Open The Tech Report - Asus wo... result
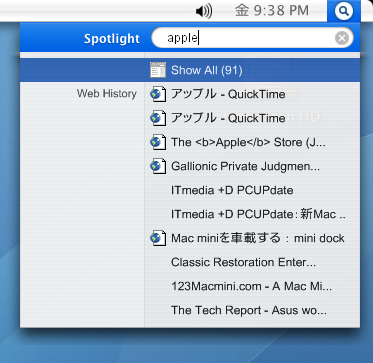The image size is (373, 363). click(x=249, y=310)
